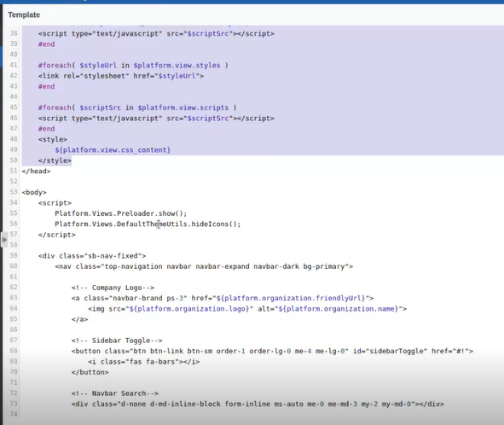Click the 'navbar-brand ps-3' anchor line

point(223,298)
